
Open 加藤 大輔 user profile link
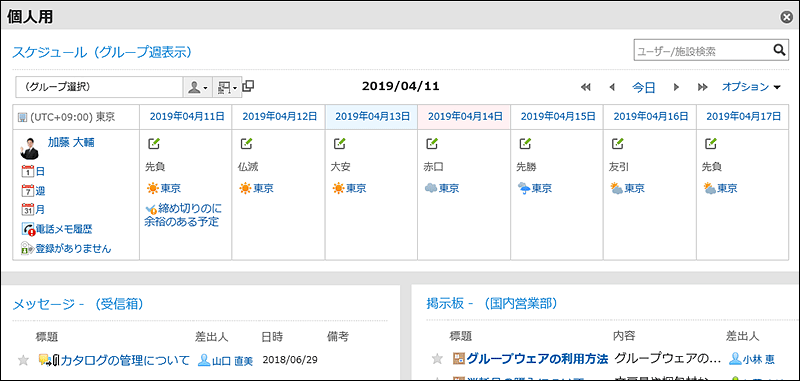click(71, 143)
